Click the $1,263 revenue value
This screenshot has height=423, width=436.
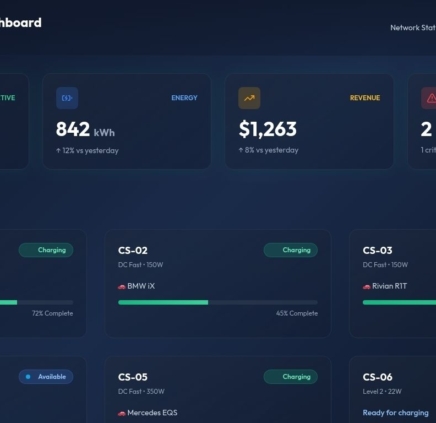coord(268,129)
